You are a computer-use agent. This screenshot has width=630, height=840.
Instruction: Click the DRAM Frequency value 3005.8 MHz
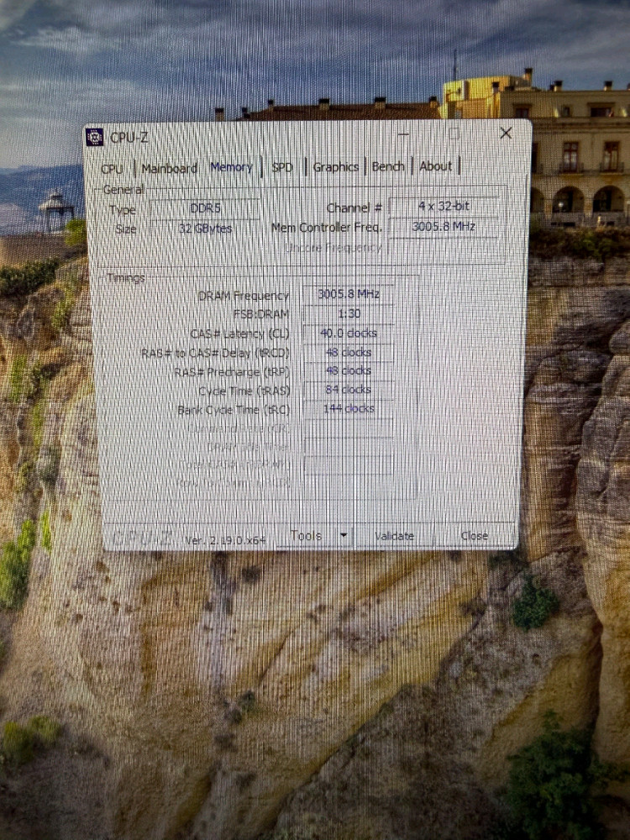(349, 294)
